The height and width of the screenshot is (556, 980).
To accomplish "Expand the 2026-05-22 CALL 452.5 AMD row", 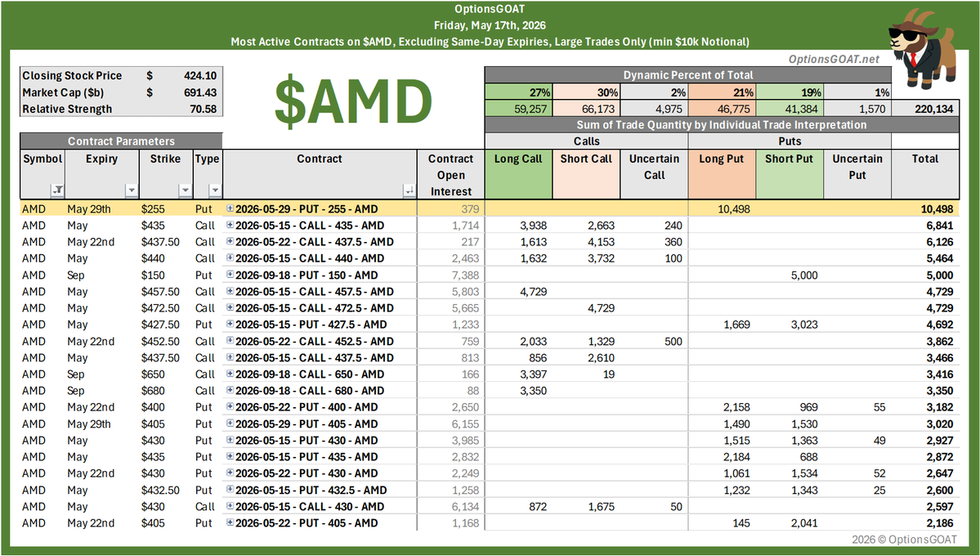I will point(230,341).
